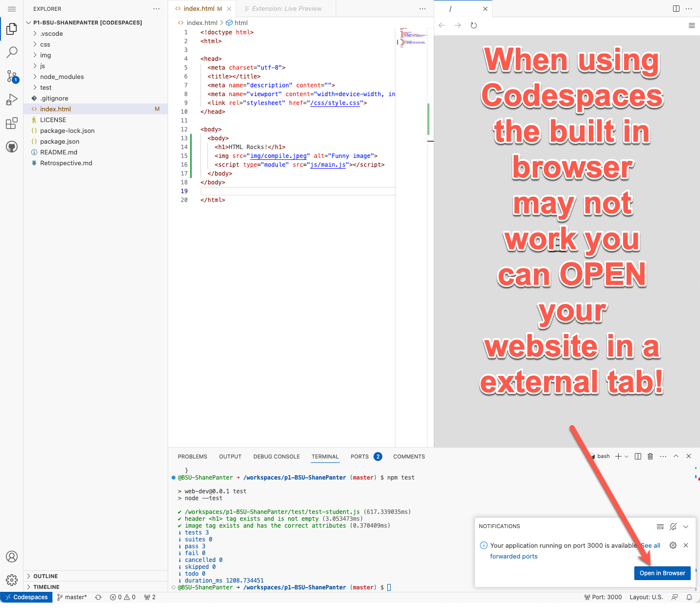
Task: Click Synchronize Changes icon in status bar
Action: (98, 597)
